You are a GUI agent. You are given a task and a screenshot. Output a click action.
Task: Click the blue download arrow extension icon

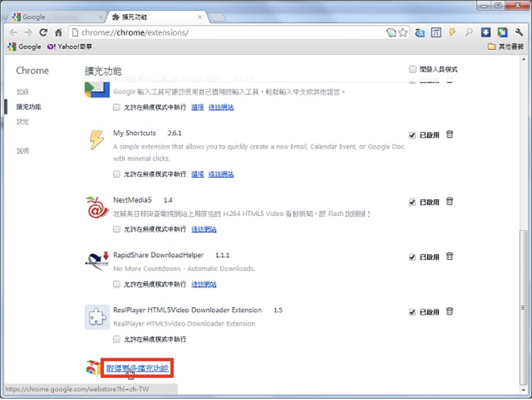[x=486, y=33]
